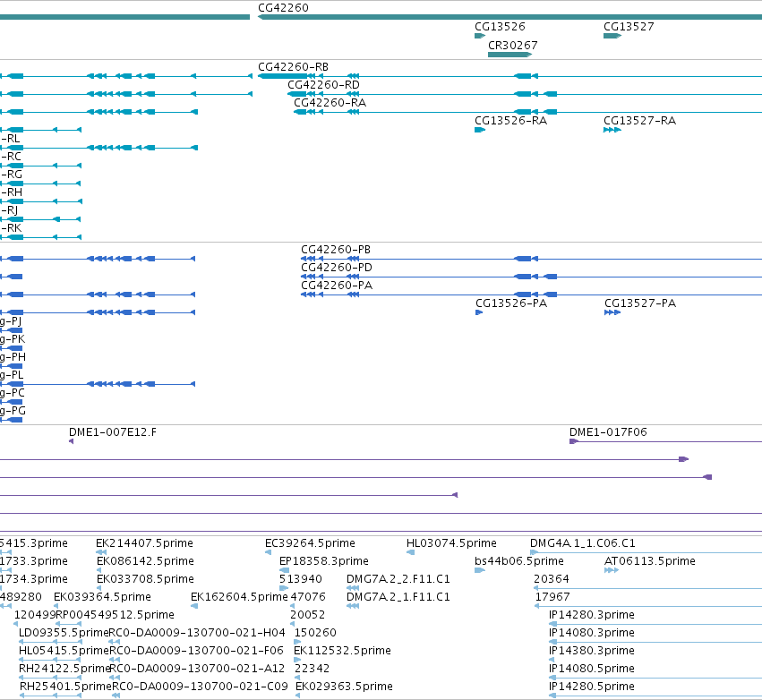This screenshot has width=762, height=700.
Task: Click EST IP14280.5prime
Action: coord(592,687)
